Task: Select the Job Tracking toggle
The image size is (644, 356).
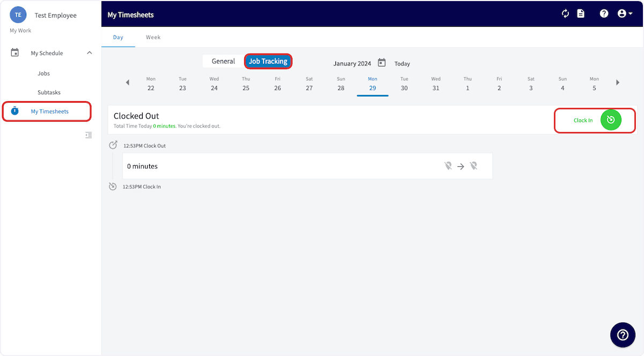Action: (268, 61)
